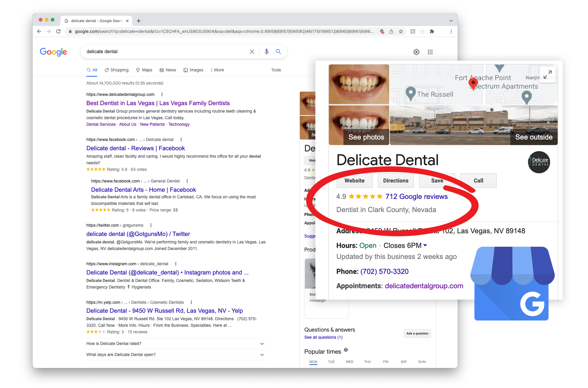Open Delicate dental Reviews Facebook result
The height and width of the screenshot is (388, 588).
pyautogui.click(x=135, y=148)
